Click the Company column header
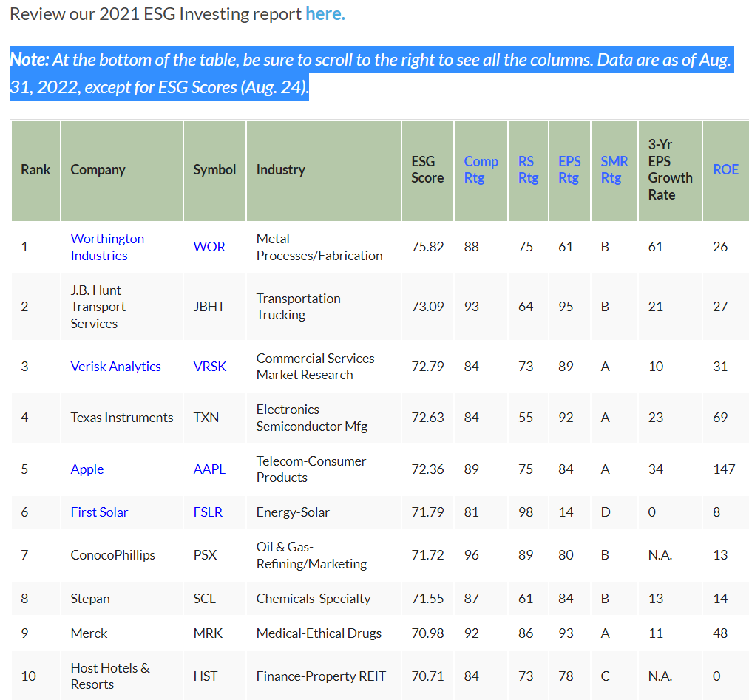Viewport: 749px width, 700px height. tap(122, 171)
